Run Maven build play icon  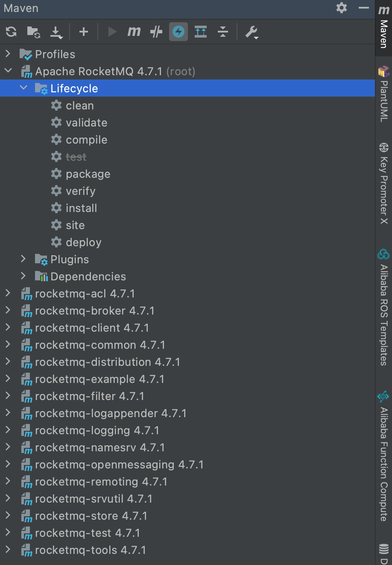(x=112, y=32)
